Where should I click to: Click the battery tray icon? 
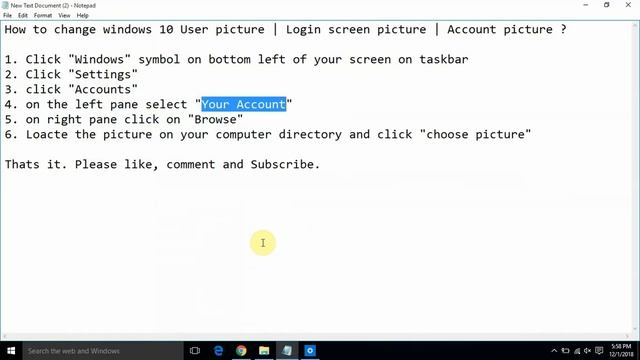point(565,351)
